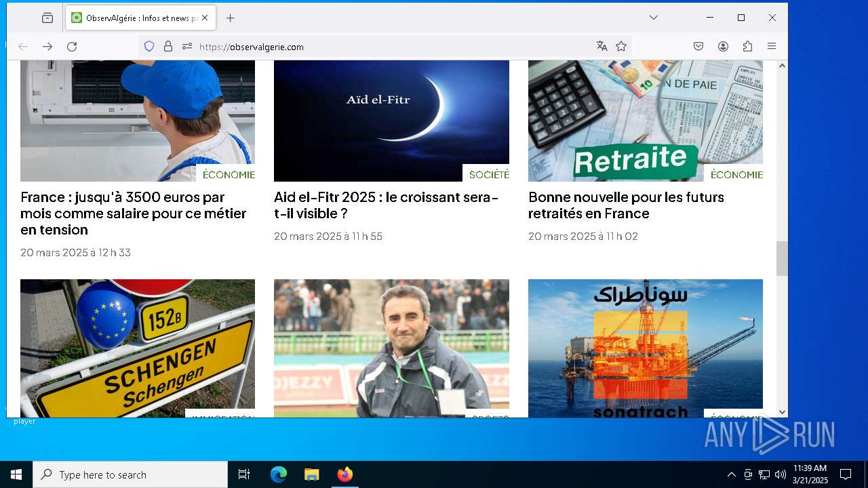The image size is (868, 488).
Task: Open Bonne nouvelle futurs retraités article
Action: [x=626, y=205]
